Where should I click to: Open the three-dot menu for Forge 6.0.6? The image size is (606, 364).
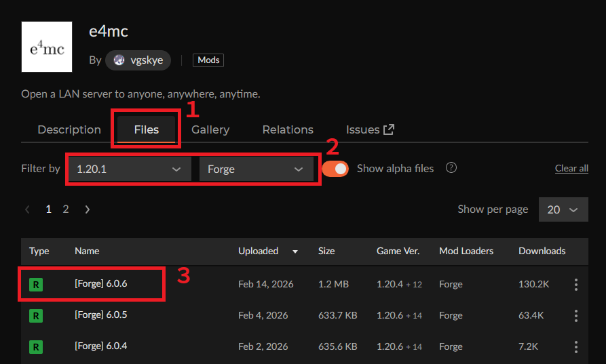pyautogui.click(x=575, y=285)
